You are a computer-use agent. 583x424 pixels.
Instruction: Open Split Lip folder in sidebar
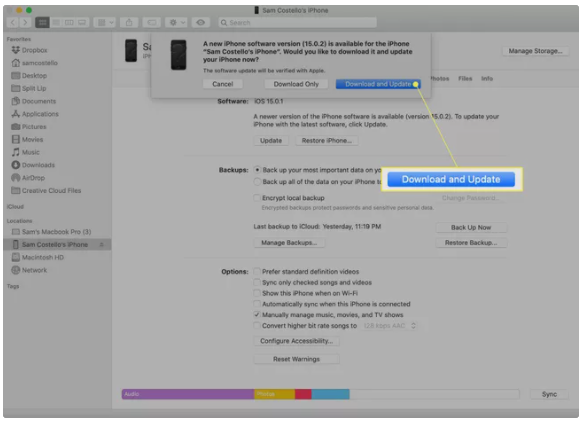(33, 88)
